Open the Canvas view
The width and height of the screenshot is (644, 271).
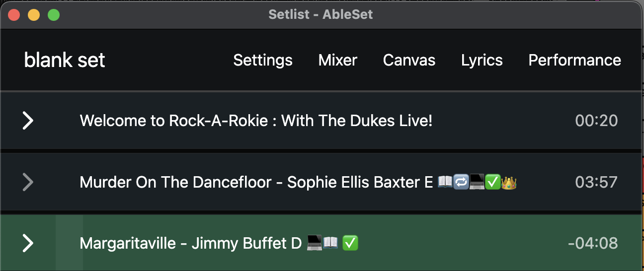[x=409, y=60]
